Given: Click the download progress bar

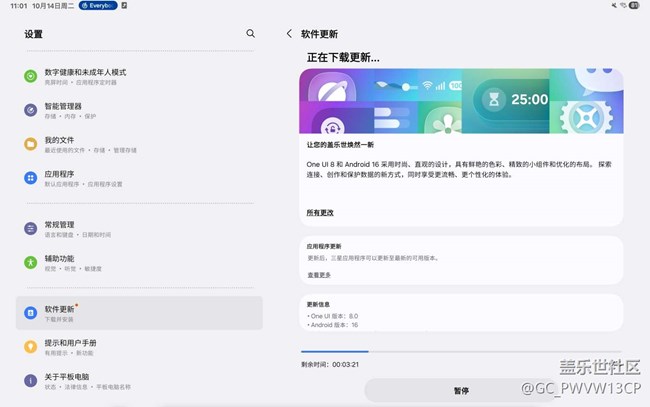Looking at the screenshot, I should (461, 351).
